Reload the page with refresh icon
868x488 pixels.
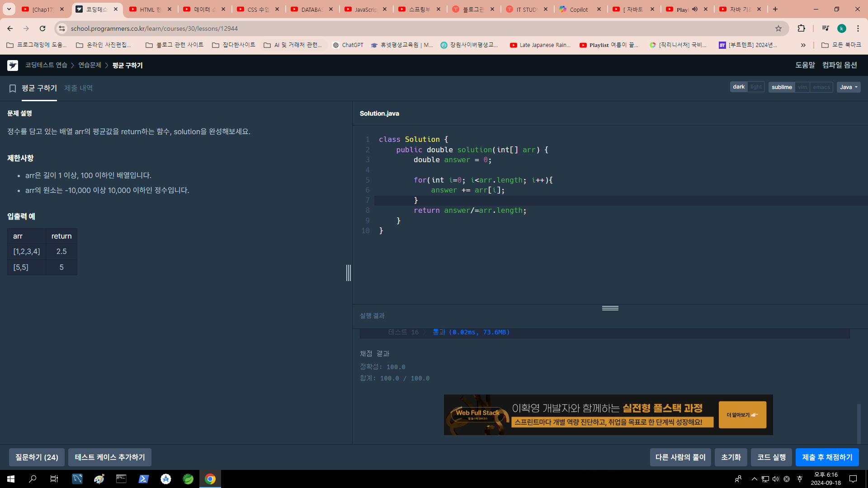click(x=42, y=28)
